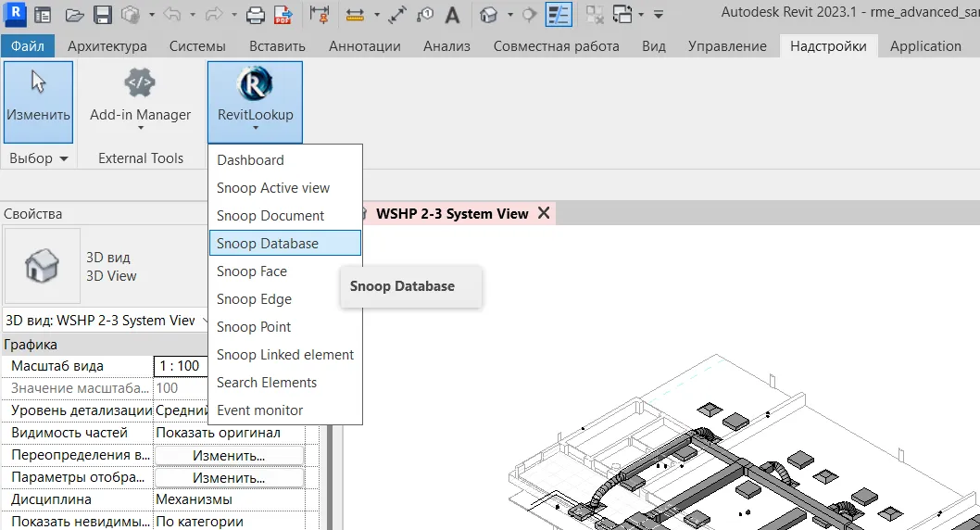Toggle the Thin Lines icon

point(559,15)
